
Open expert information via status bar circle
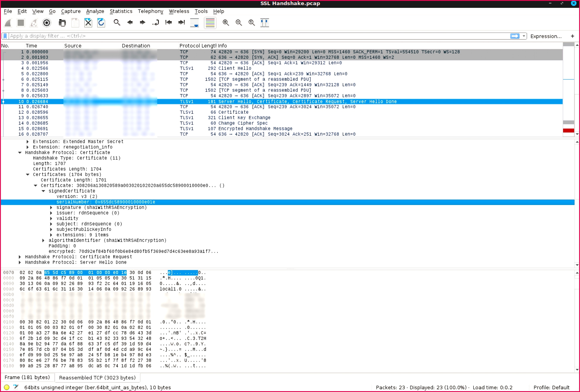7,387
